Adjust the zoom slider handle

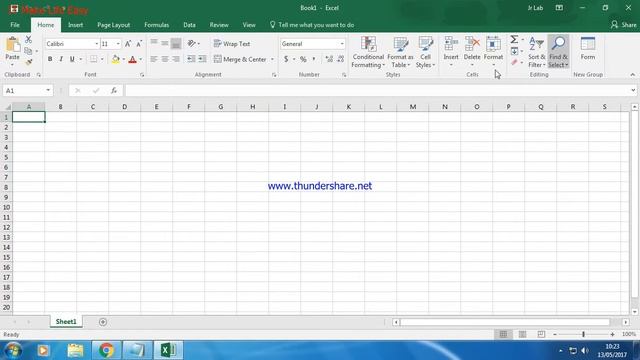coord(584,334)
